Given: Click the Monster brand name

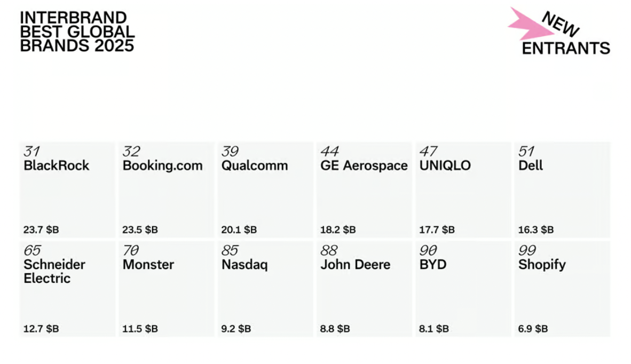Looking at the screenshot, I should (x=148, y=265).
